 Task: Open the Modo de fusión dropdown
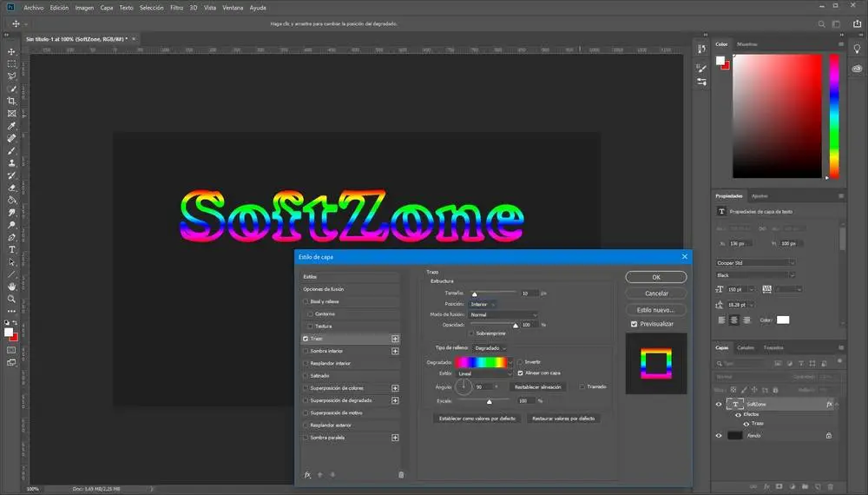coord(503,314)
